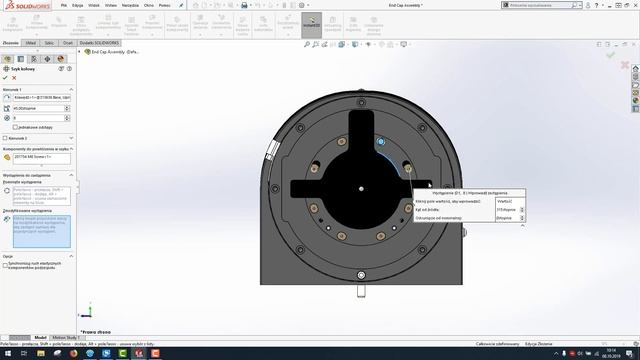Switch to the Szkic ribbon tab

[49, 43]
